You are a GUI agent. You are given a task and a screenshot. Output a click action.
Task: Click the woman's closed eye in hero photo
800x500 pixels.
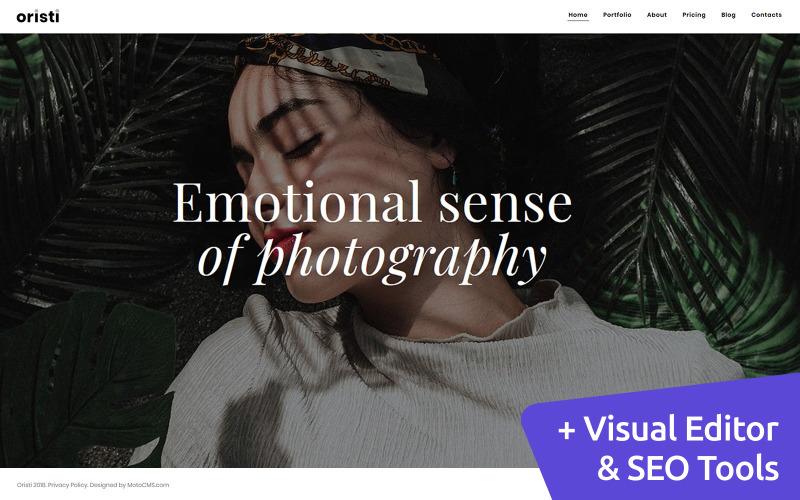click(303, 147)
